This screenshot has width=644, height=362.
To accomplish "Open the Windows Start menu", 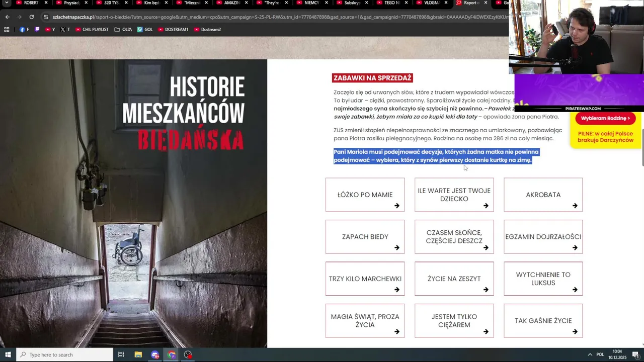I will point(8,354).
